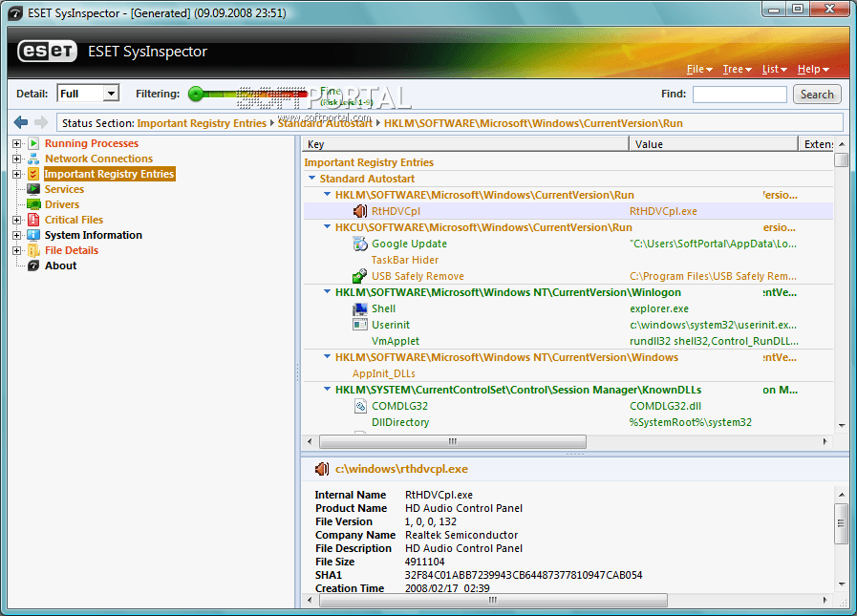Open the Detail level dropdown
This screenshot has height=616, width=857.
point(111,94)
